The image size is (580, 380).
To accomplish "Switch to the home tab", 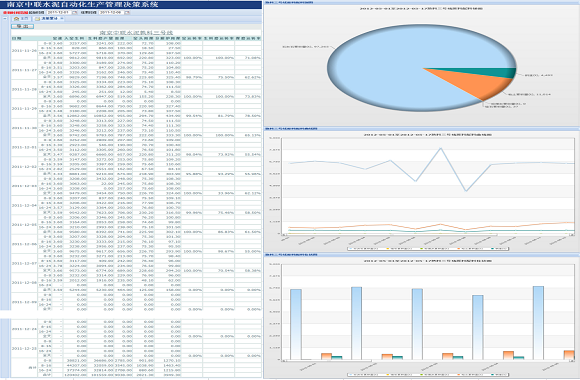I will tap(21, 19).
